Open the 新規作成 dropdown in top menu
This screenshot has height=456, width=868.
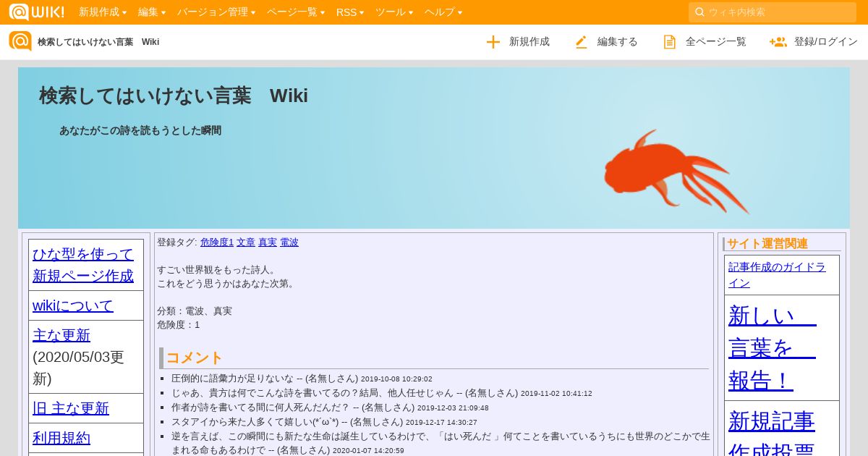tap(103, 12)
